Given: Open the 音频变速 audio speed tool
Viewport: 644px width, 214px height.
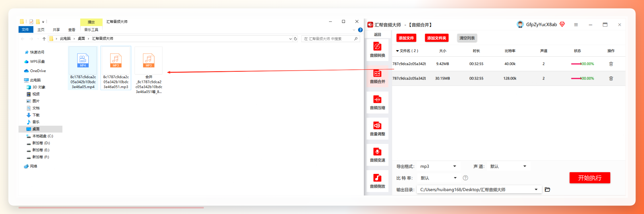Looking at the screenshot, I should 377,155.
